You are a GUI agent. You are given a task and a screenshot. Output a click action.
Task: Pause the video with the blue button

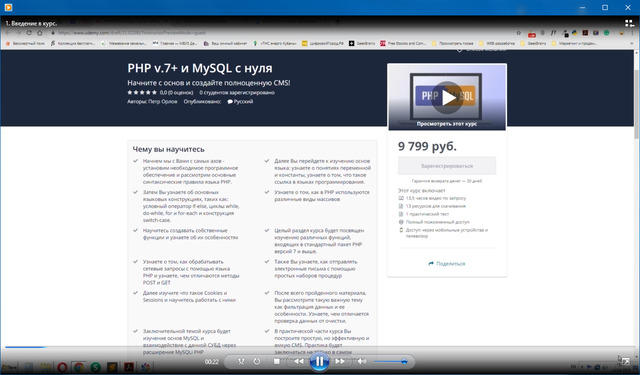[319, 362]
